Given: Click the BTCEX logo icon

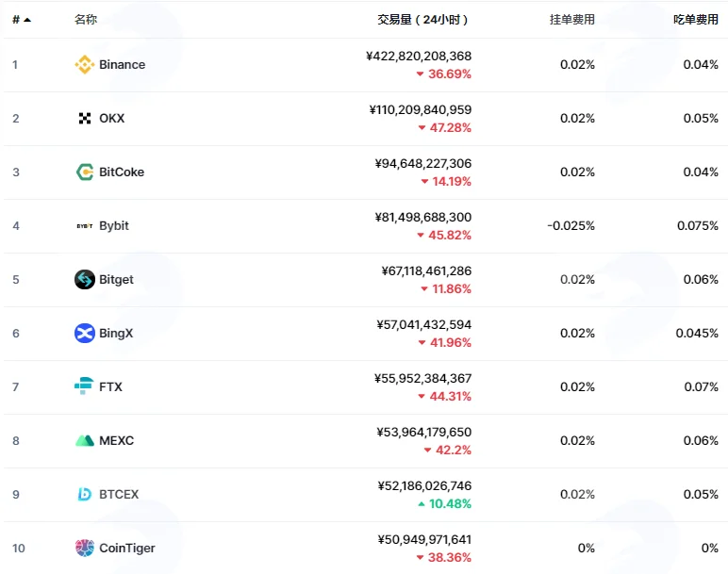Looking at the screenshot, I should [x=85, y=494].
